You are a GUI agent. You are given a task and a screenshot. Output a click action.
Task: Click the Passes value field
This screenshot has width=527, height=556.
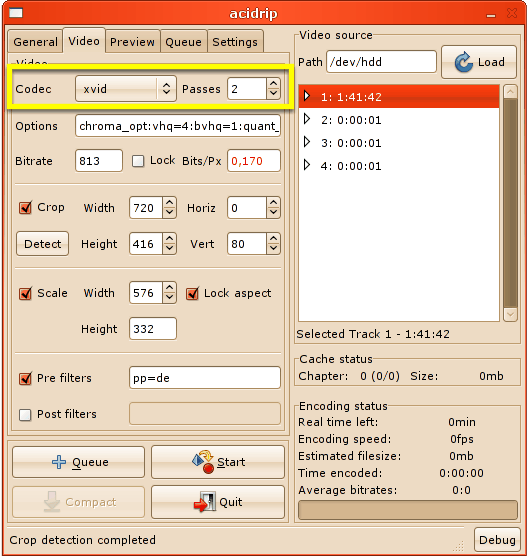click(247, 89)
